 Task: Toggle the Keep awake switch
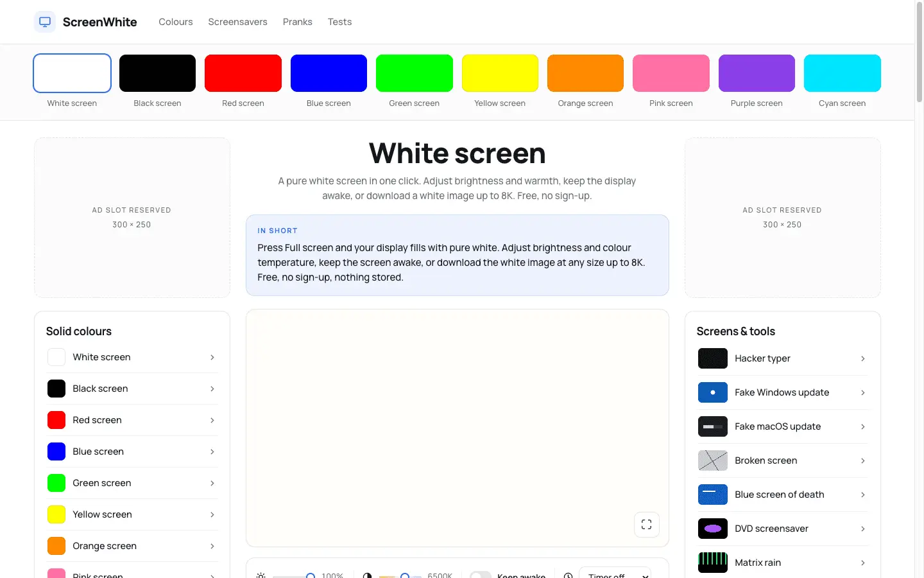pos(481,575)
